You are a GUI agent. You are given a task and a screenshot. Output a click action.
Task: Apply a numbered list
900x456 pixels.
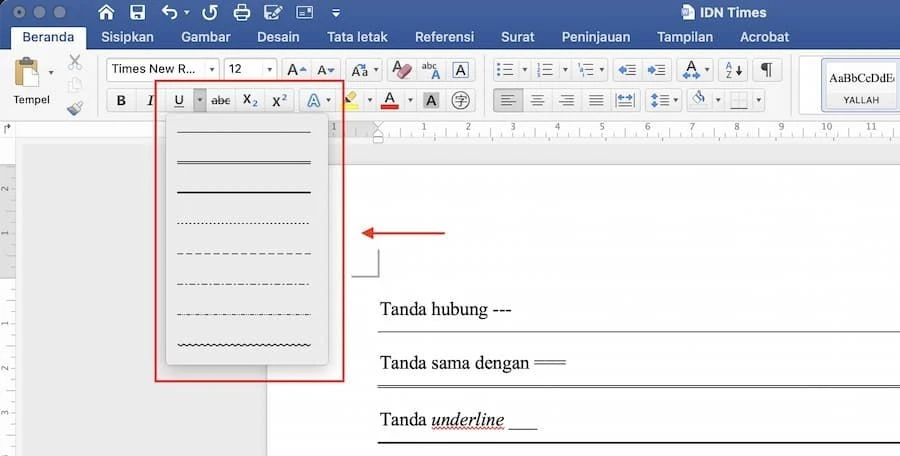tap(545, 70)
